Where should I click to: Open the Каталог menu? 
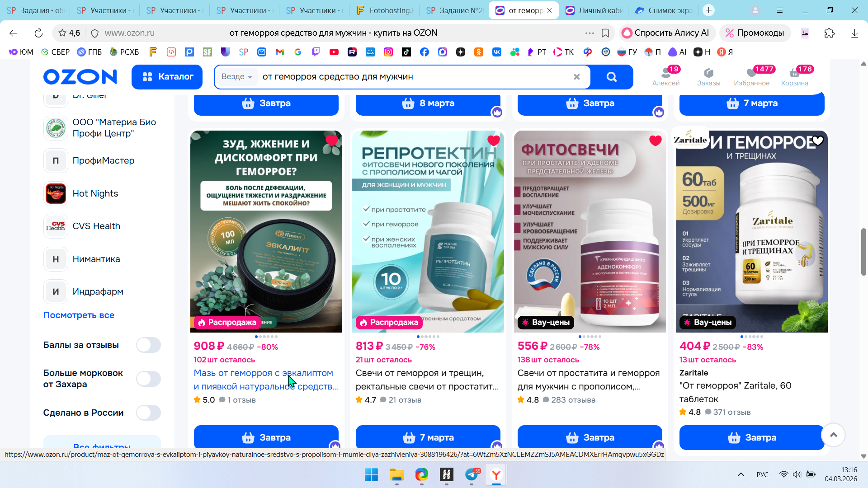(167, 77)
